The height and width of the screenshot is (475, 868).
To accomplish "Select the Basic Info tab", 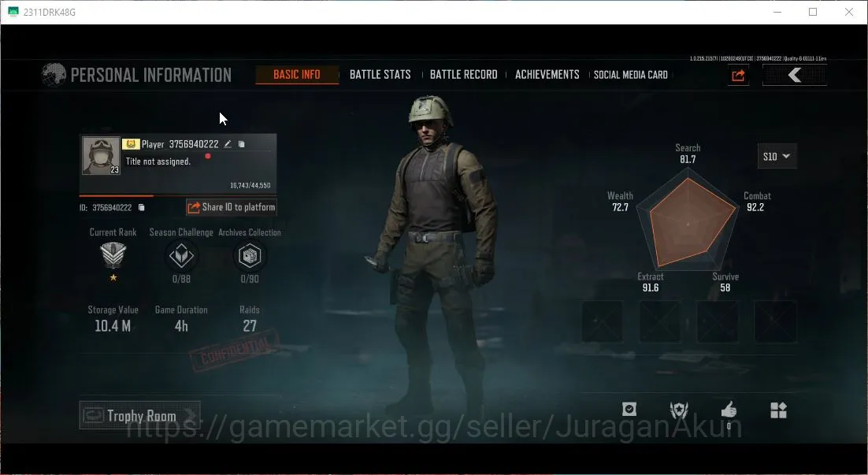I will pyautogui.click(x=297, y=75).
